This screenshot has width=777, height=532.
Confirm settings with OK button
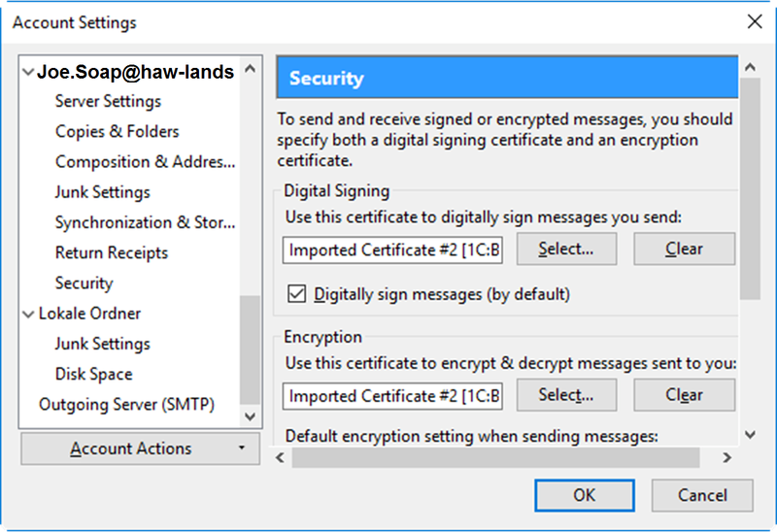tap(584, 495)
